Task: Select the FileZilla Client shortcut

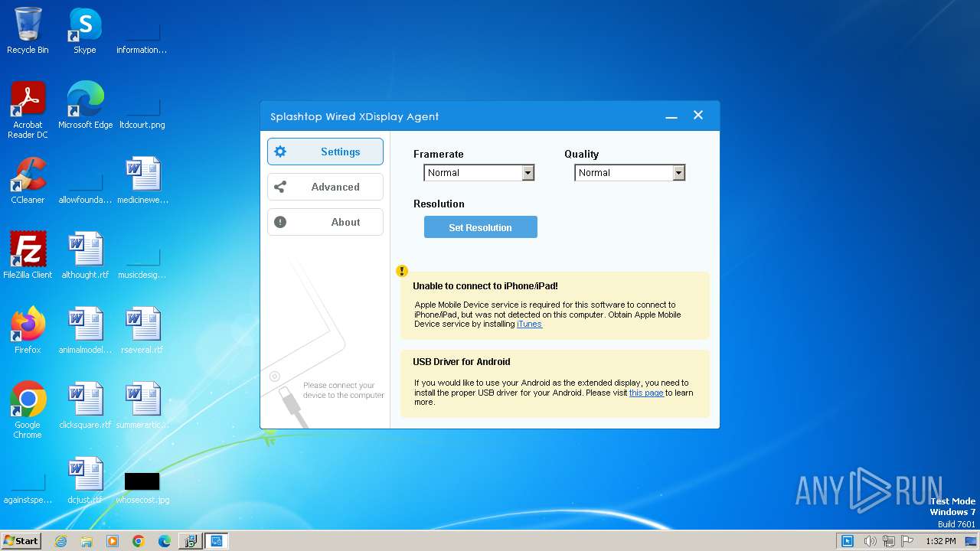Action: coord(28,256)
